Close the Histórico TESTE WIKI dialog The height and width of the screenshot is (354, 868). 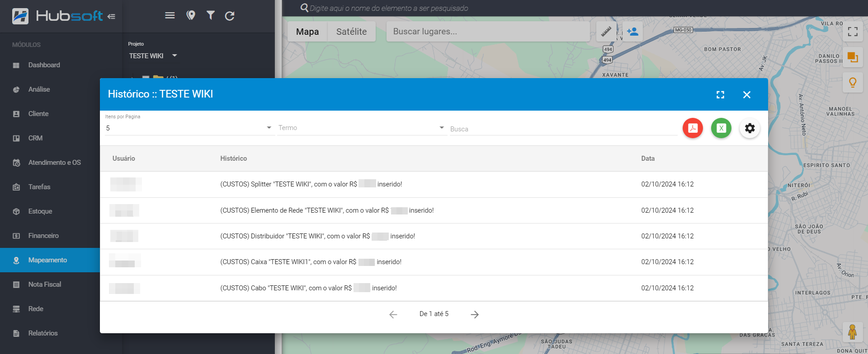pos(747,94)
